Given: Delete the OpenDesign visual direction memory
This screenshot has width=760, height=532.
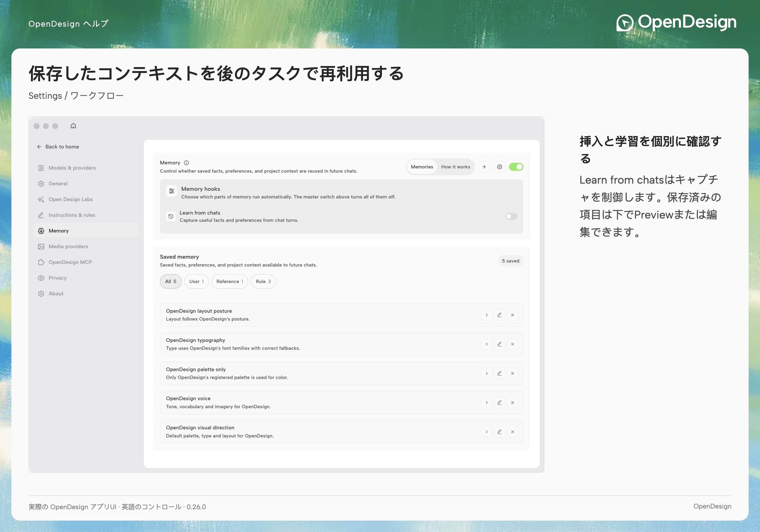Looking at the screenshot, I should click(512, 432).
